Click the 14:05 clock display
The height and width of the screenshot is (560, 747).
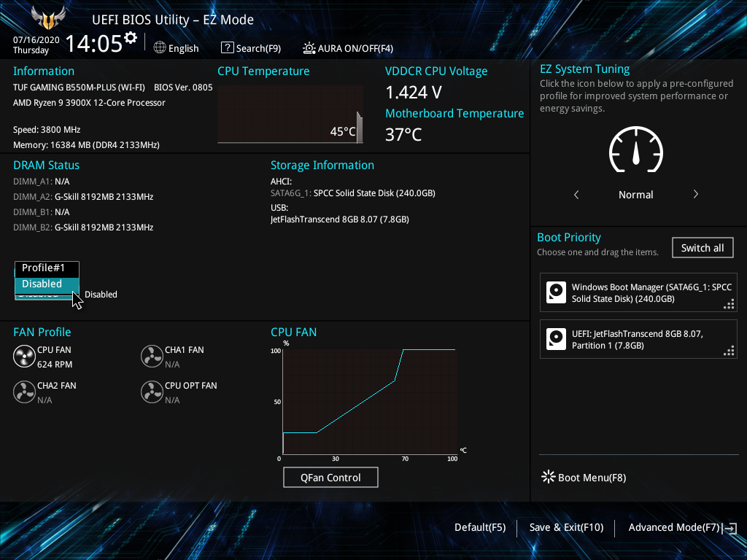point(94,43)
